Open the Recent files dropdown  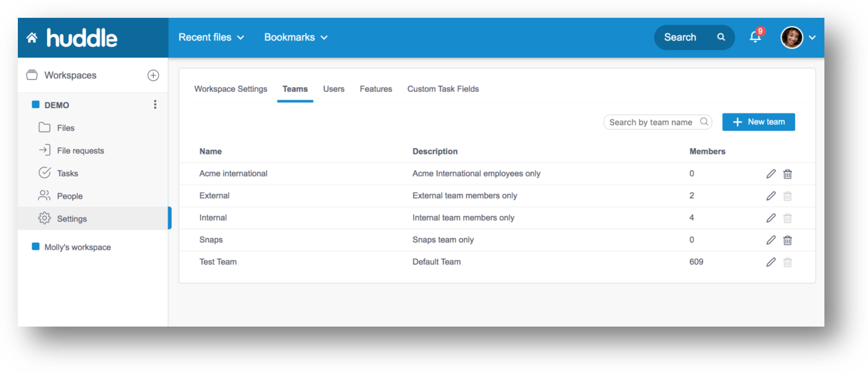click(x=211, y=37)
